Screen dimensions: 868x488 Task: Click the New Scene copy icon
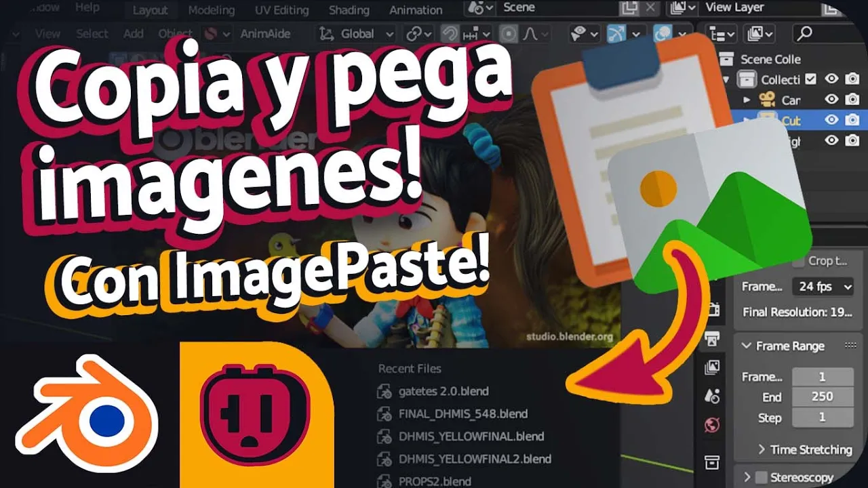tap(630, 8)
